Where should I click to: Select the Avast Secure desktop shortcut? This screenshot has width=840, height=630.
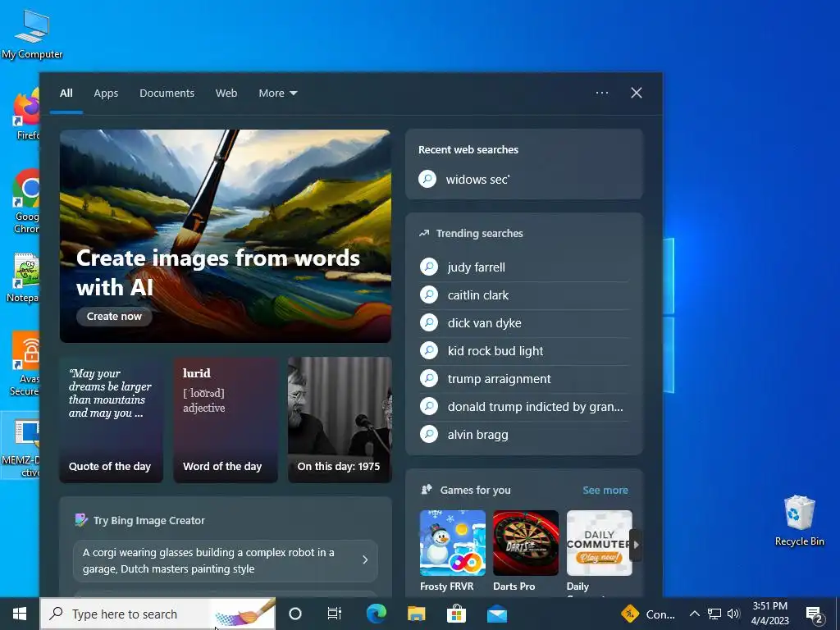click(25, 364)
